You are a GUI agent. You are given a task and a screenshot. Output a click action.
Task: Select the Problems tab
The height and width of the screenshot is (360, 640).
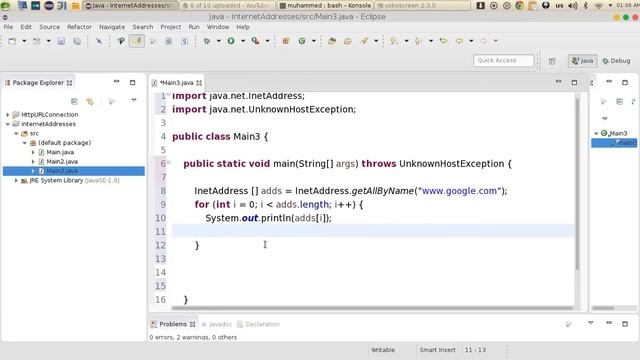(x=173, y=324)
